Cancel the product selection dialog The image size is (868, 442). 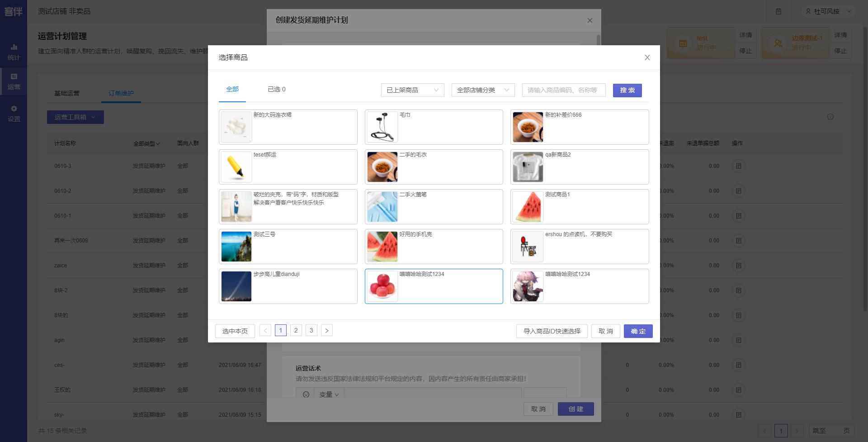click(x=606, y=331)
